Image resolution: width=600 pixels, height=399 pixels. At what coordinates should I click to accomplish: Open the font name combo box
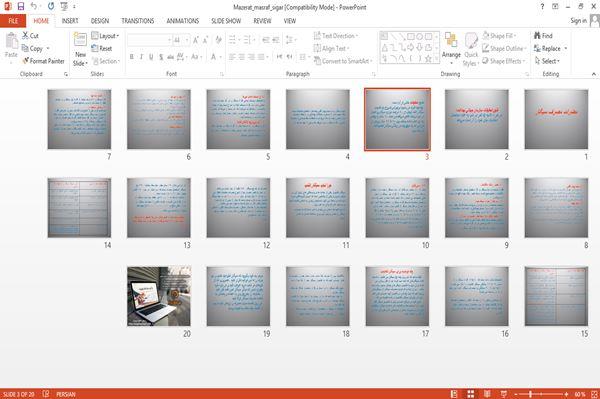point(149,40)
